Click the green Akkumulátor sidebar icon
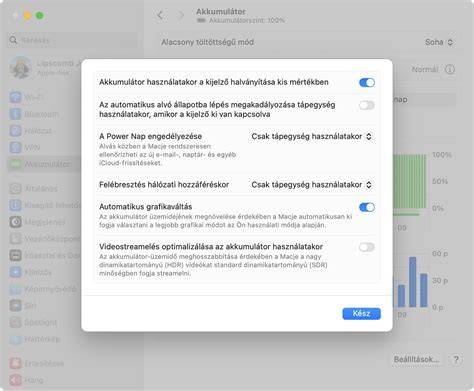Screen dimensions: 474x391 [x=15, y=164]
